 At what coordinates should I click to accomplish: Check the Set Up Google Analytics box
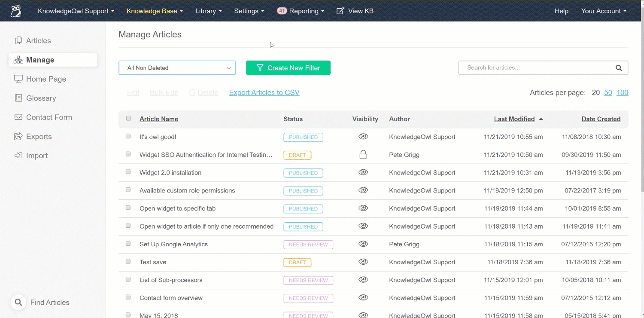pyautogui.click(x=128, y=244)
